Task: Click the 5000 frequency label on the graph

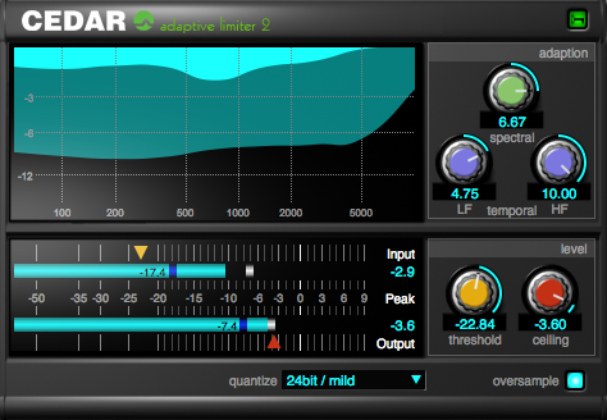Action: [x=361, y=213]
